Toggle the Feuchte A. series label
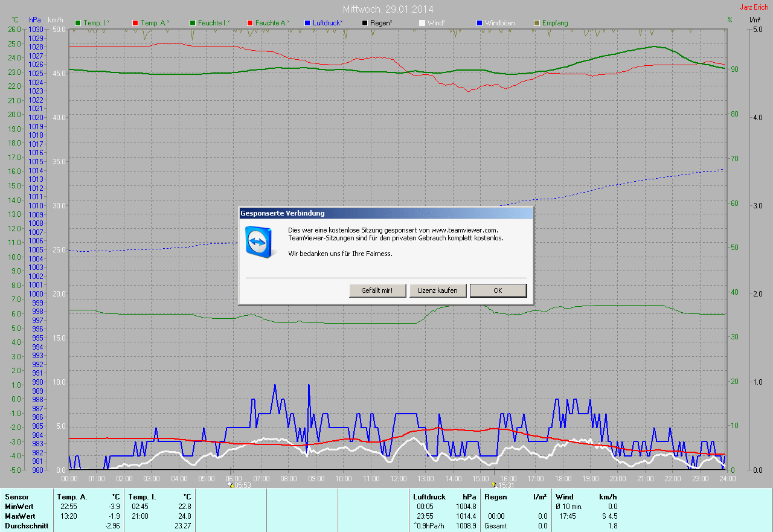773x532 pixels. (x=272, y=23)
